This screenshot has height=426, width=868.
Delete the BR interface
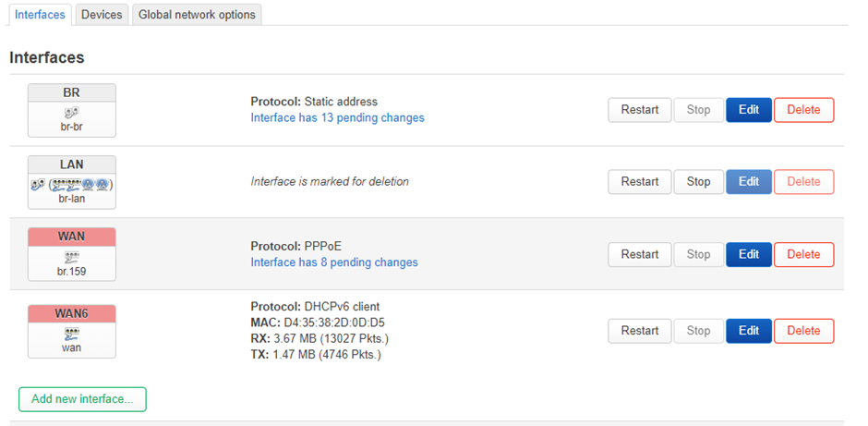click(x=803, y=110)
